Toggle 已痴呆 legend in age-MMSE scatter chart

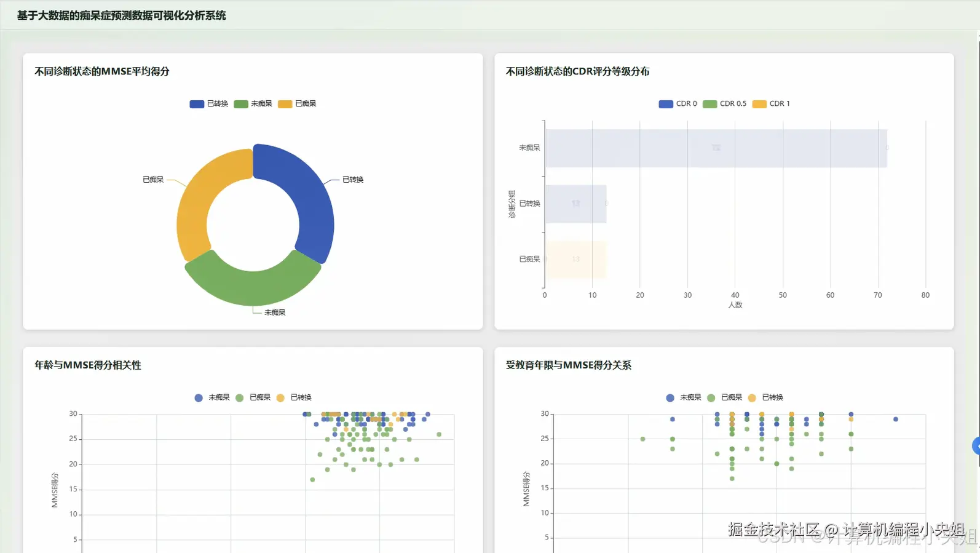(x=253, y=397)
